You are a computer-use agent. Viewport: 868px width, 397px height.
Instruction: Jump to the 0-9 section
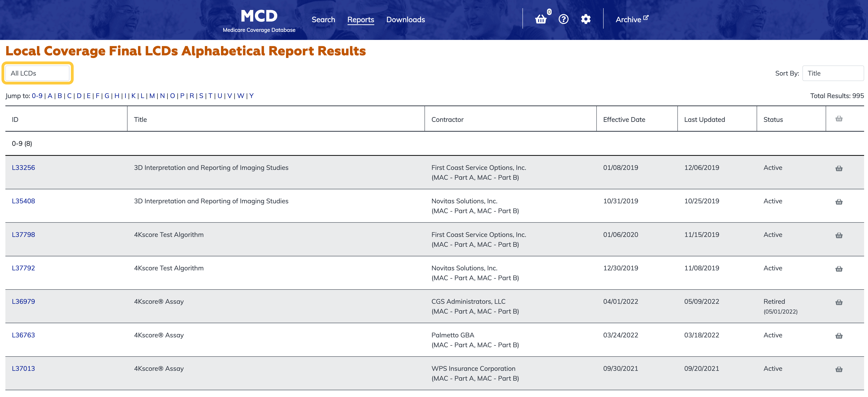pyautogui.click(x=37, y=96)
